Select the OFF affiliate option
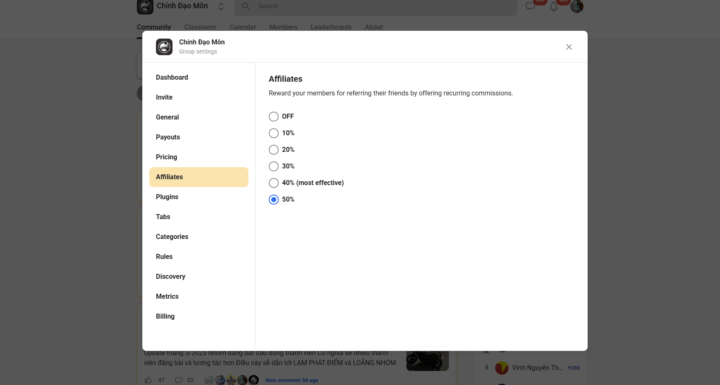Image resolution: width=720 pixels, height=385 pixels. pyautogui.click(x=274, y=117)
